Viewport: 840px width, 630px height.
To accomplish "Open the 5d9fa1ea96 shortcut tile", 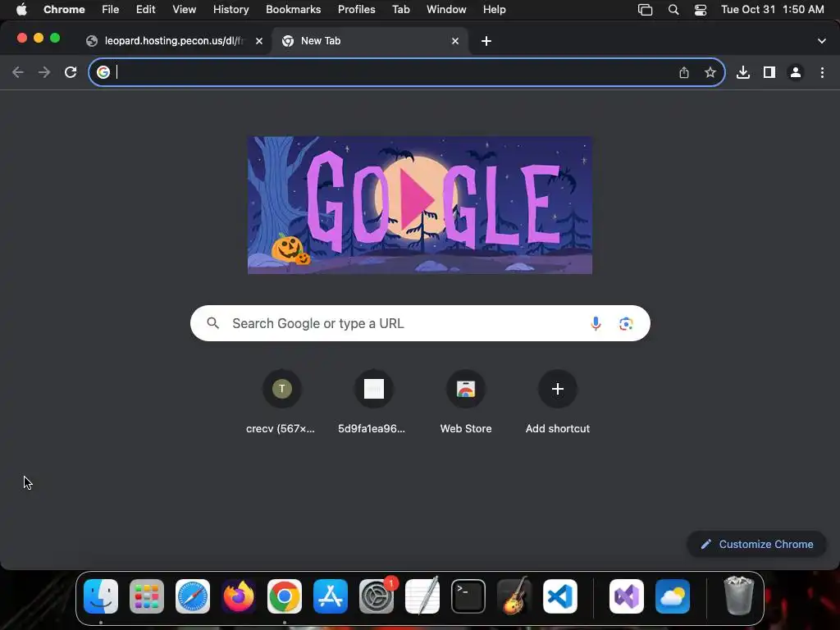I will pos(374,402).
